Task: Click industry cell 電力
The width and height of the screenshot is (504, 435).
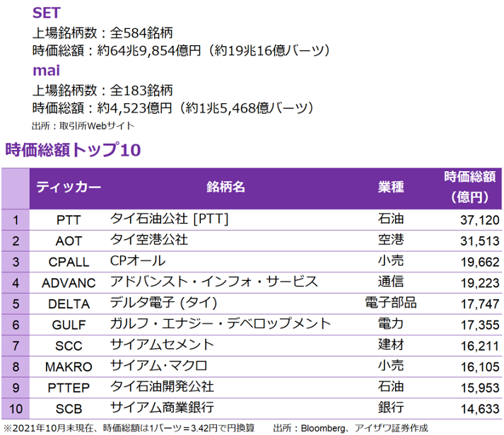Action: tap(391, 324)
